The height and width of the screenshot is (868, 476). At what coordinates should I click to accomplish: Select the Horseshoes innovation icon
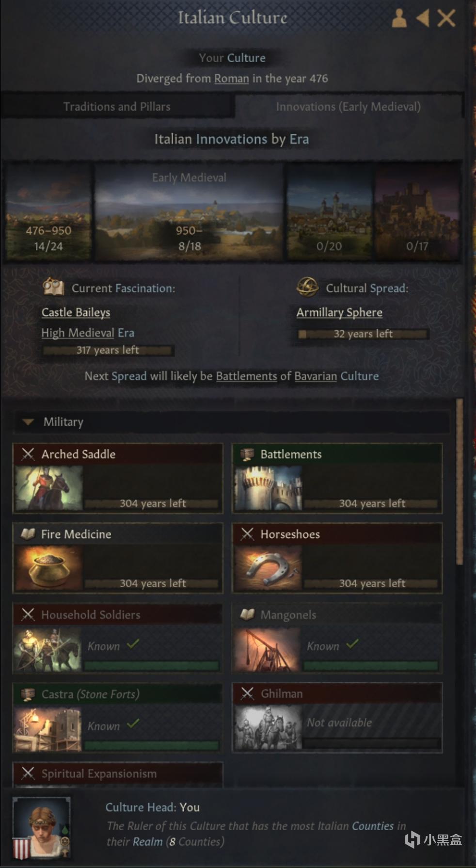268,568
